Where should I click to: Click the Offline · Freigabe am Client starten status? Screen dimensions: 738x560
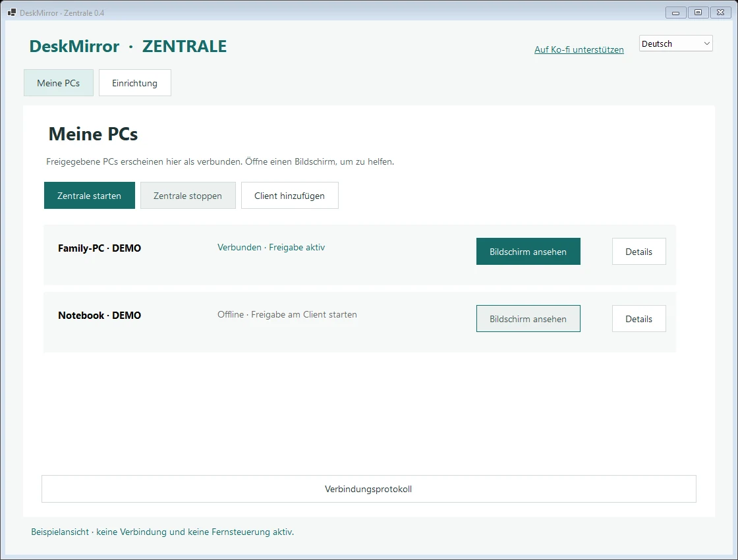tap(287, 314)
